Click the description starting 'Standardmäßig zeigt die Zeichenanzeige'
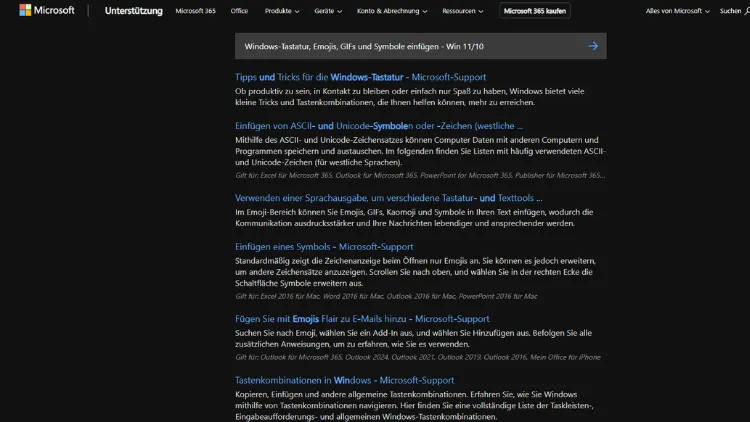 pos(415,272)
